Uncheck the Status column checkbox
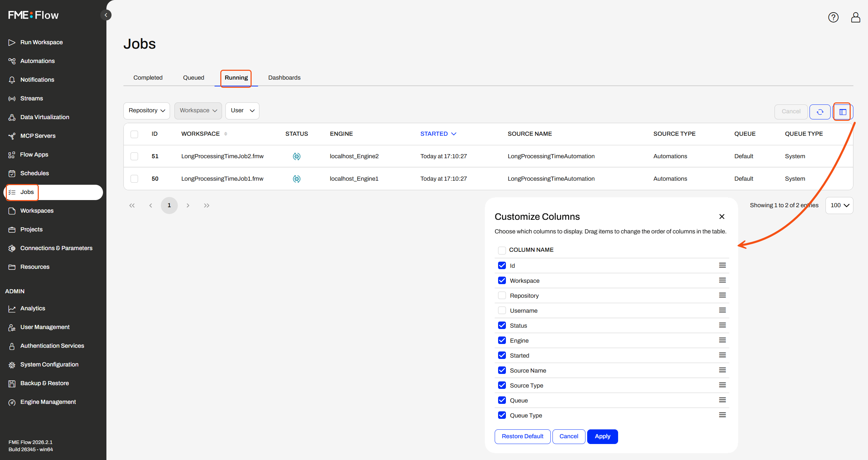 (502, 325)
